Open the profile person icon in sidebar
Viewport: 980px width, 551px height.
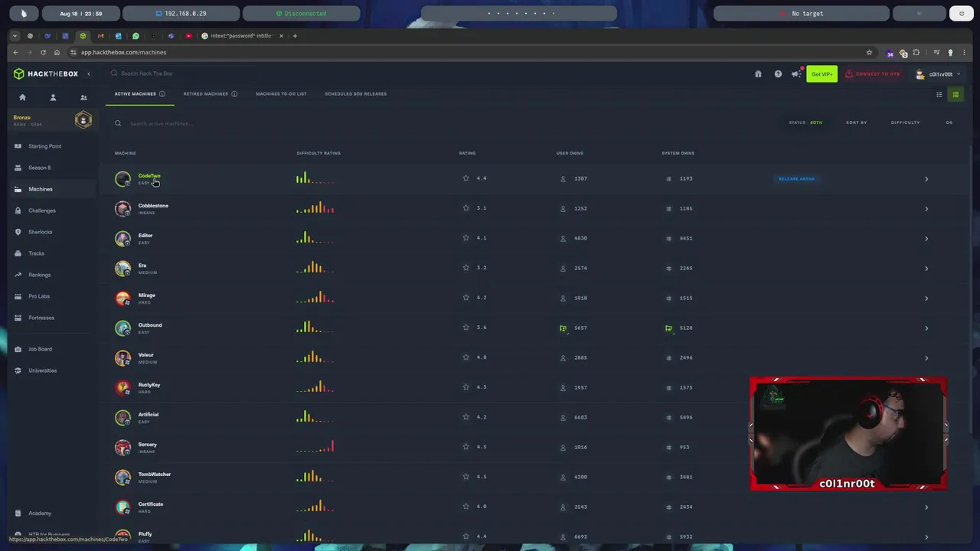53,97
